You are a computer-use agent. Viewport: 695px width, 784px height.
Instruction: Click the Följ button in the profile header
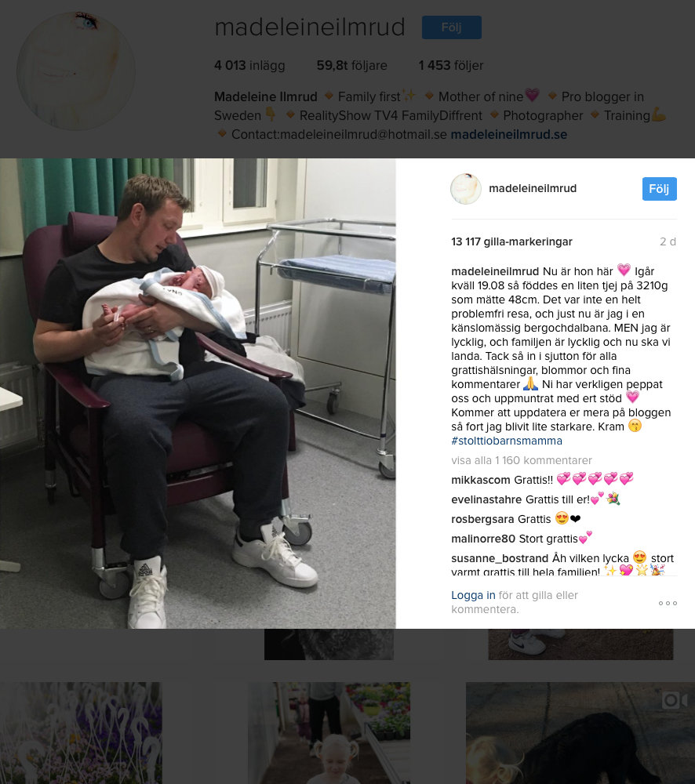(451, 27)
